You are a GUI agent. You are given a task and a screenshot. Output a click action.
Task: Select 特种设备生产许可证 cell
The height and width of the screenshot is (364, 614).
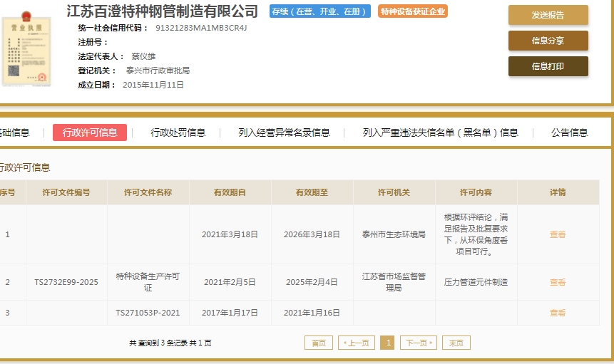tap(148, 282)
